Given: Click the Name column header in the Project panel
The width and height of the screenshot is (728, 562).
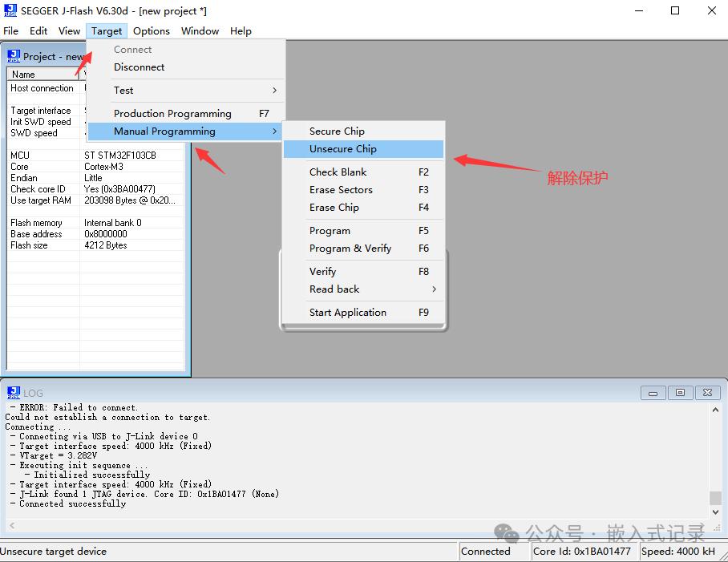Looking at the screenshot, I should pyautogui.click(x=42, y=75).
